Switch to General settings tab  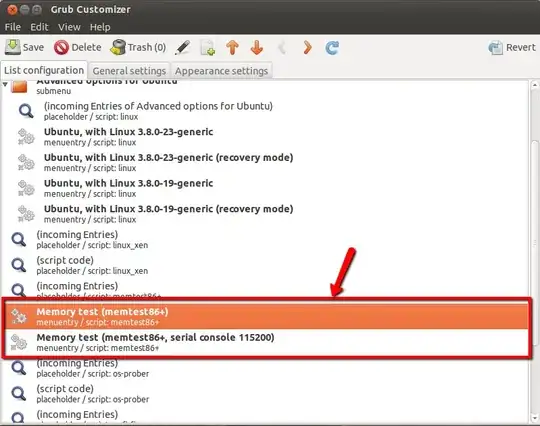click(x=129, y=71)
